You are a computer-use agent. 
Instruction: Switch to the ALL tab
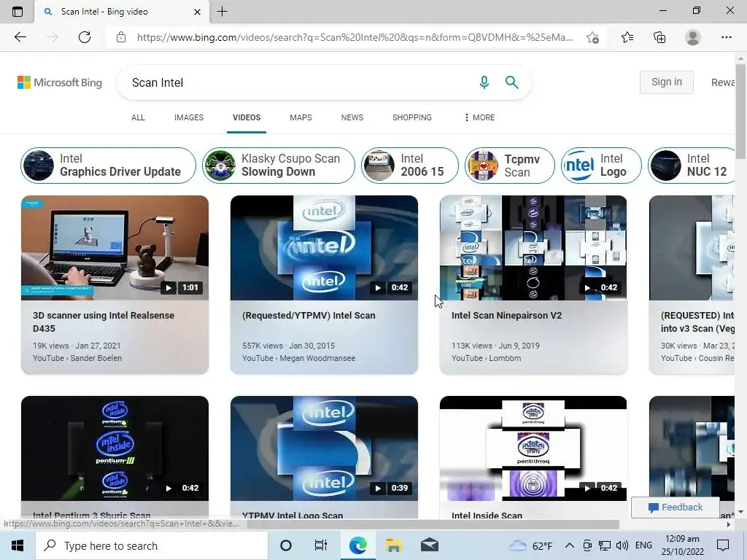coord(138,117)
